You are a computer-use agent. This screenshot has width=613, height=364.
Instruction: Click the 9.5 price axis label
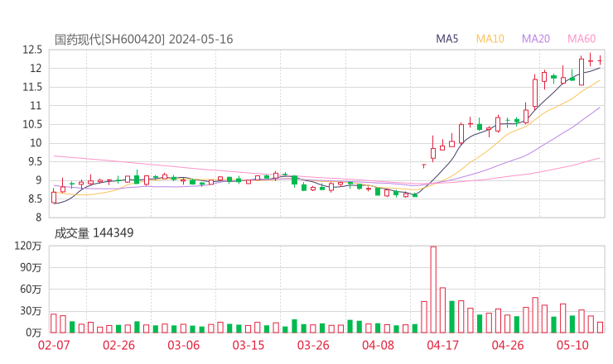click(35, 161)
